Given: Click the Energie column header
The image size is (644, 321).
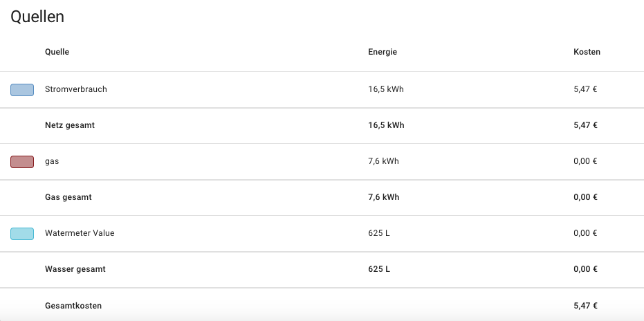Looking at the screenshot, I should [383, 52].
